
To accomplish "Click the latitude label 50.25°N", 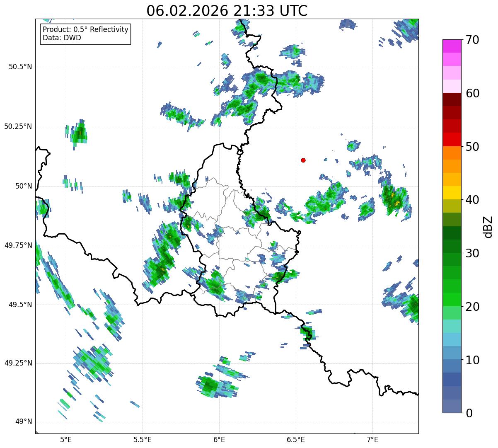I will tap(18, 126).
